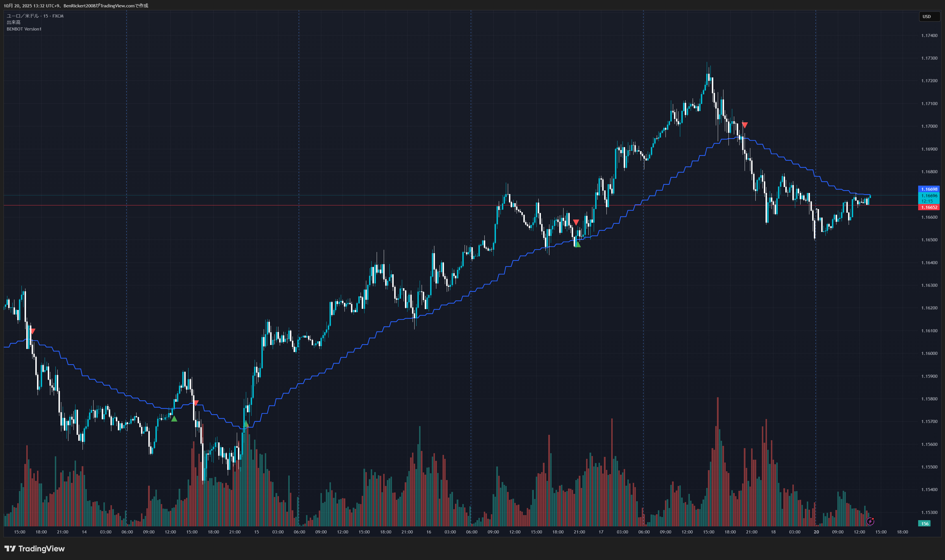This screenshot has height=560, width=945.
Task: Select the 出来高 volume indicator legend
Action: coord(14,22)
